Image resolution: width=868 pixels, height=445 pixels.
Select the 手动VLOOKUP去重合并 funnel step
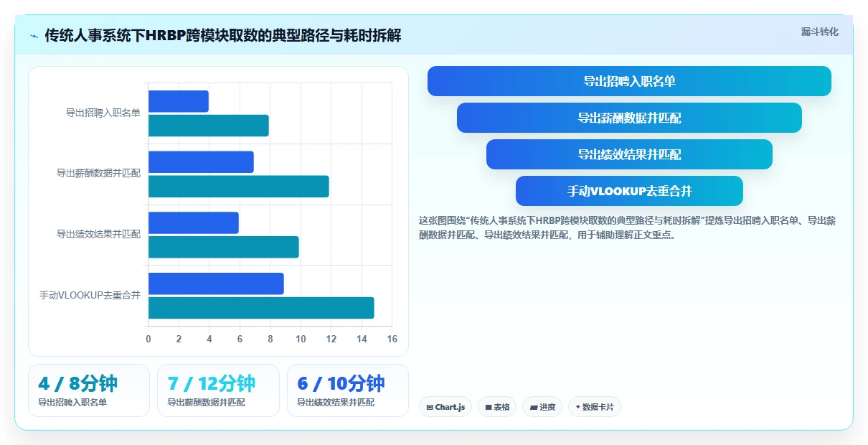[629, 191]
